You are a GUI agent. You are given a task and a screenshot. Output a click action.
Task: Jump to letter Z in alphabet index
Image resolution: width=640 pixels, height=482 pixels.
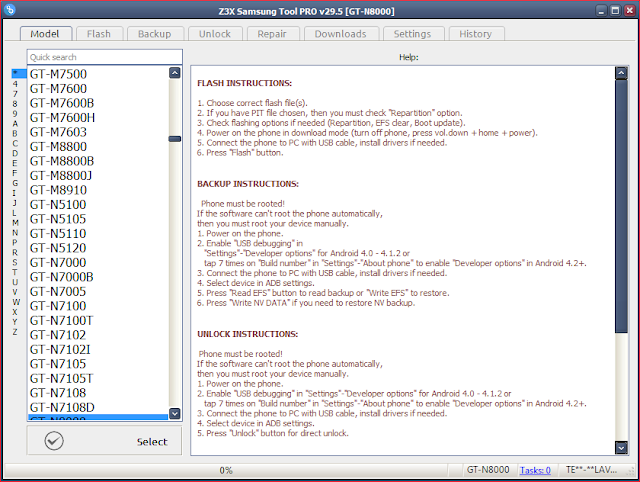(15, 332)
